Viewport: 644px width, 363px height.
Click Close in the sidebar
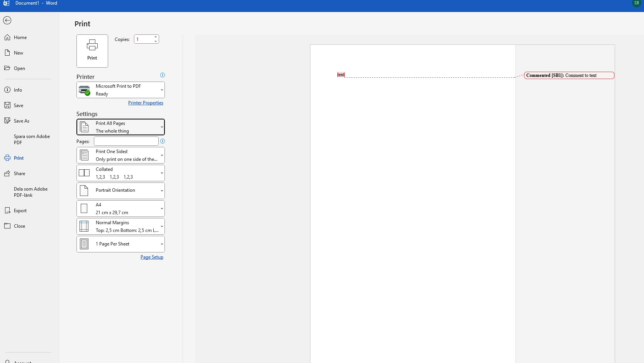(x=29, y=226)
